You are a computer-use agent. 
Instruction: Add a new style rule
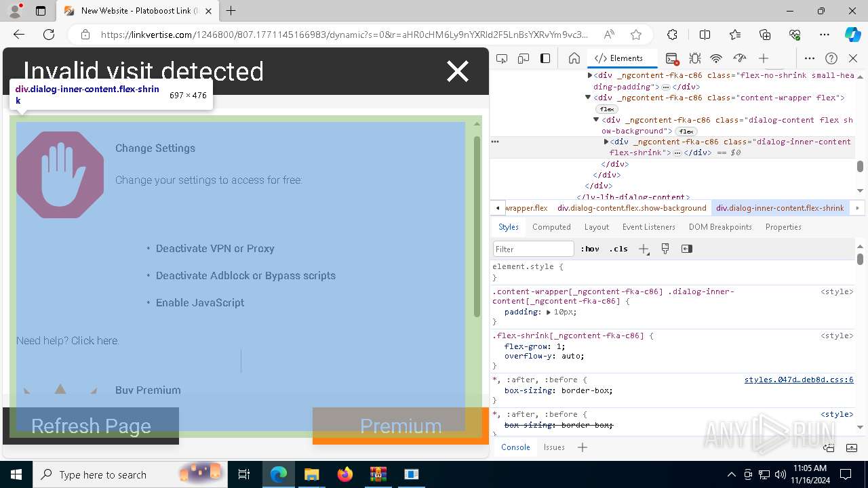point(644,249)
